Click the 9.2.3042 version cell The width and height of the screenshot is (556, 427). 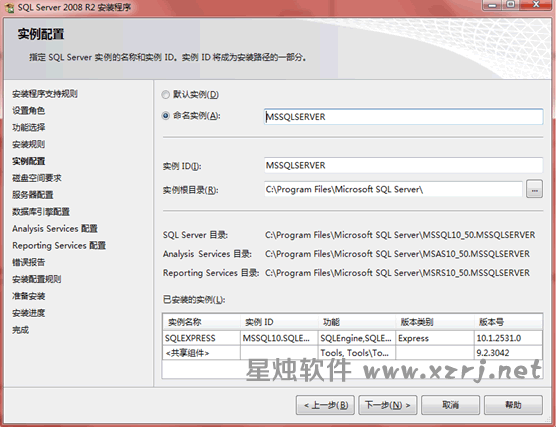click(508, 353)
